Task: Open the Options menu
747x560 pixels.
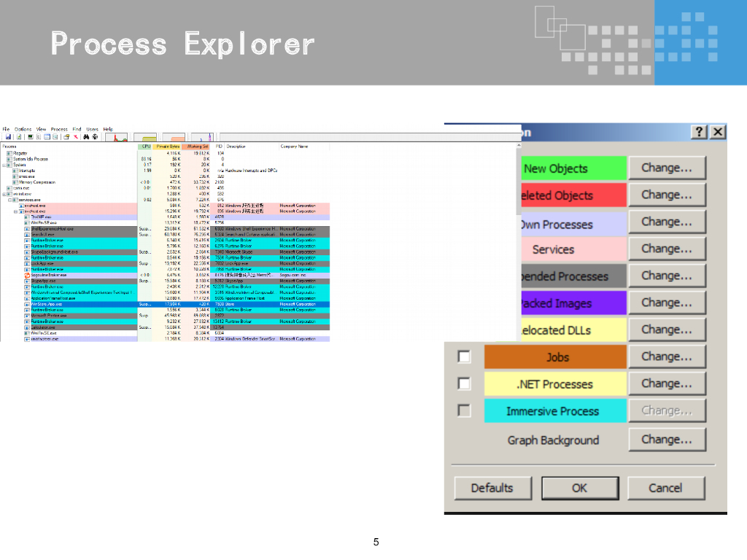Action: coord(23,129)
